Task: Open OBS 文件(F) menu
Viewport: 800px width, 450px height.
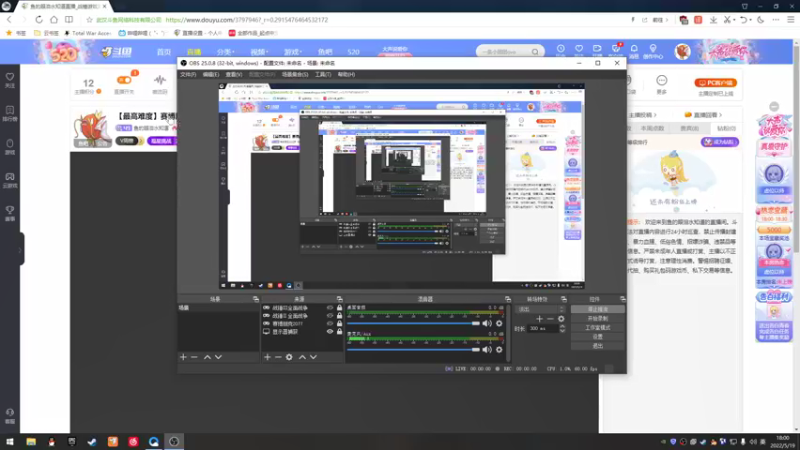Action: (188, 74)
